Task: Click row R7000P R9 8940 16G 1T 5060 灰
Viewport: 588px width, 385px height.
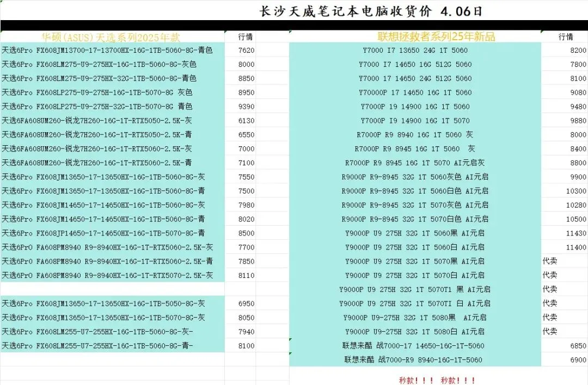Action: click(x=415, y=134)
